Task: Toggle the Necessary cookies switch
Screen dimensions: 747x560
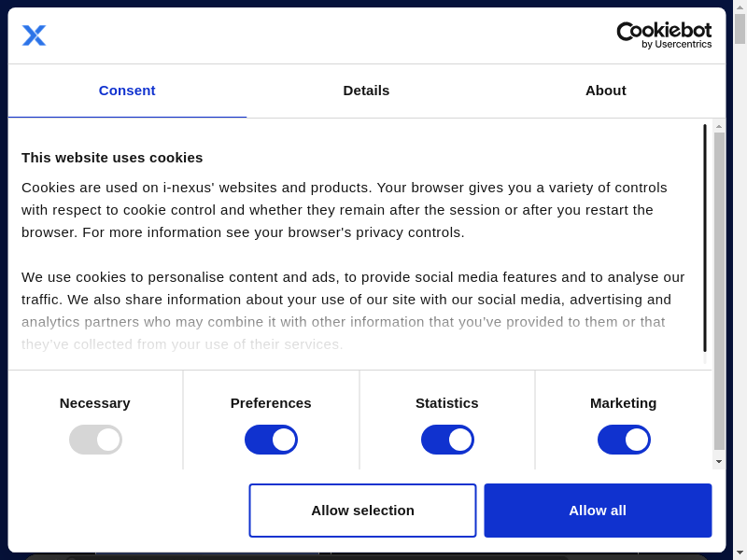Action: tap(95, 440)
